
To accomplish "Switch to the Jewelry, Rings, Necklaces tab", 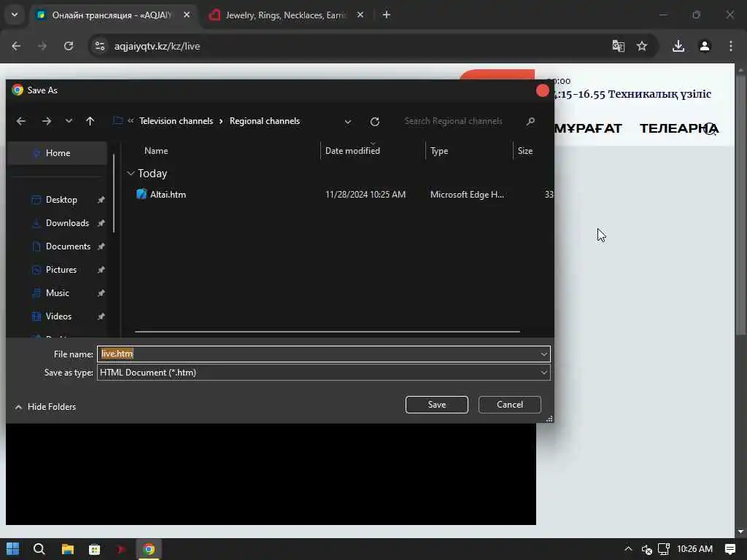I will [285, 15].
